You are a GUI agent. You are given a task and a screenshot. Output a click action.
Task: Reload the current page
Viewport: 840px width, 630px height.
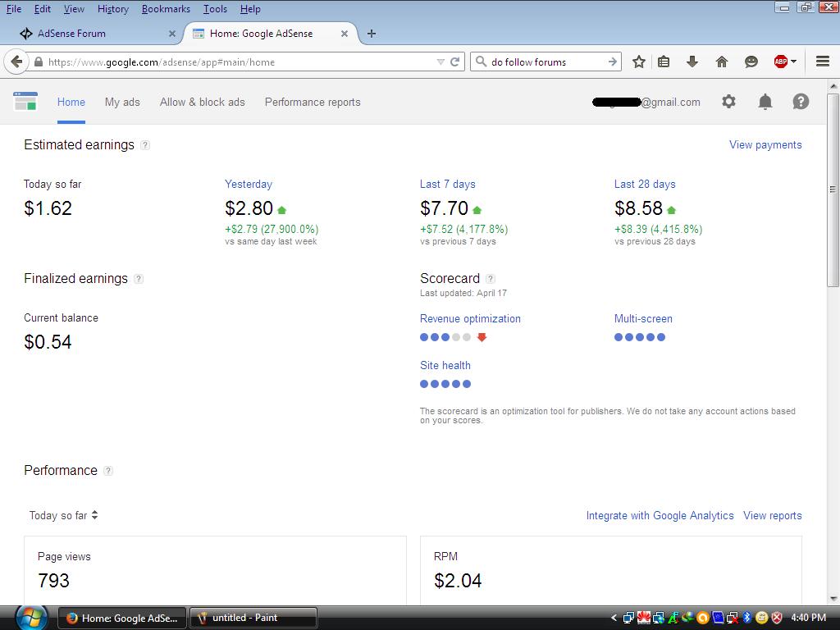click(454, 62)
